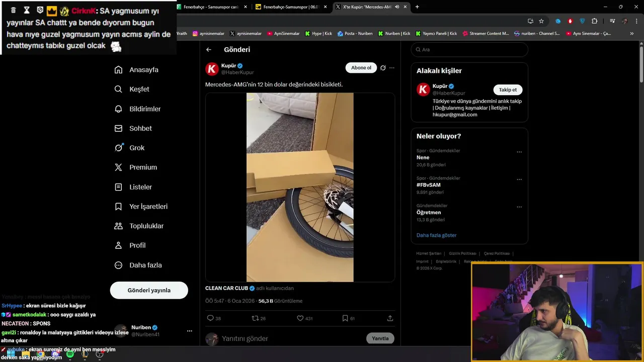Click the Ara search field

coord(469,50)
